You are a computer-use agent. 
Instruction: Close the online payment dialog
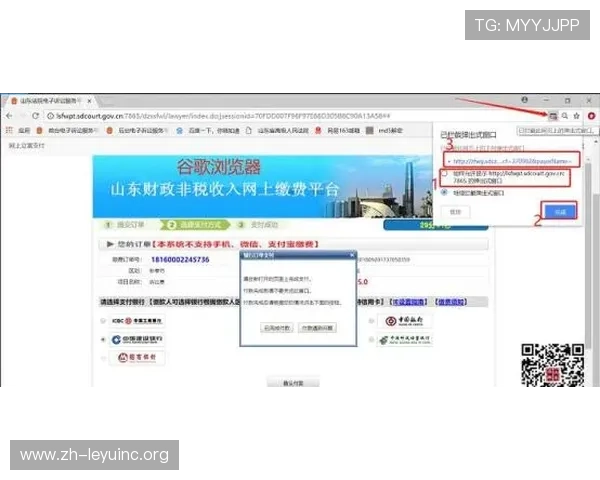352,255
